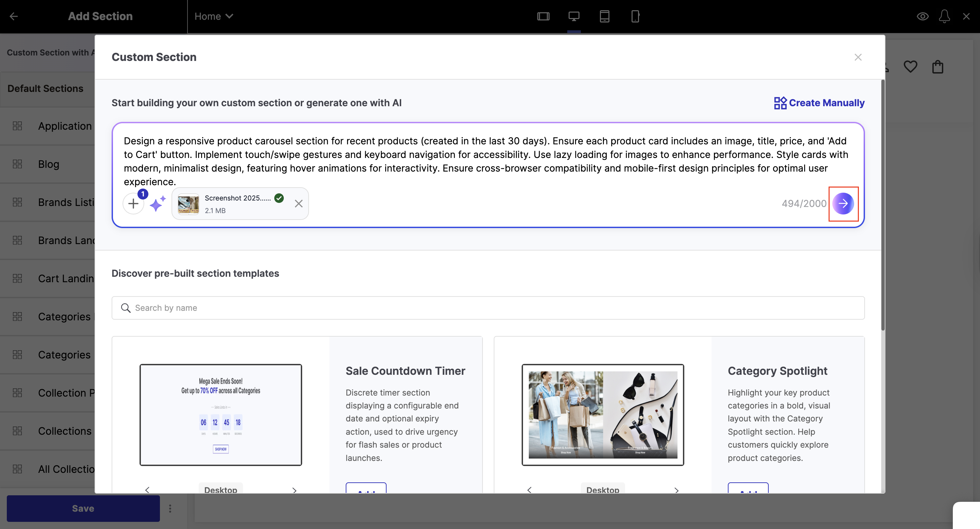The image size is (980, 529).
Task: Switch to mobile phone preview
Action: coord(635,16)
